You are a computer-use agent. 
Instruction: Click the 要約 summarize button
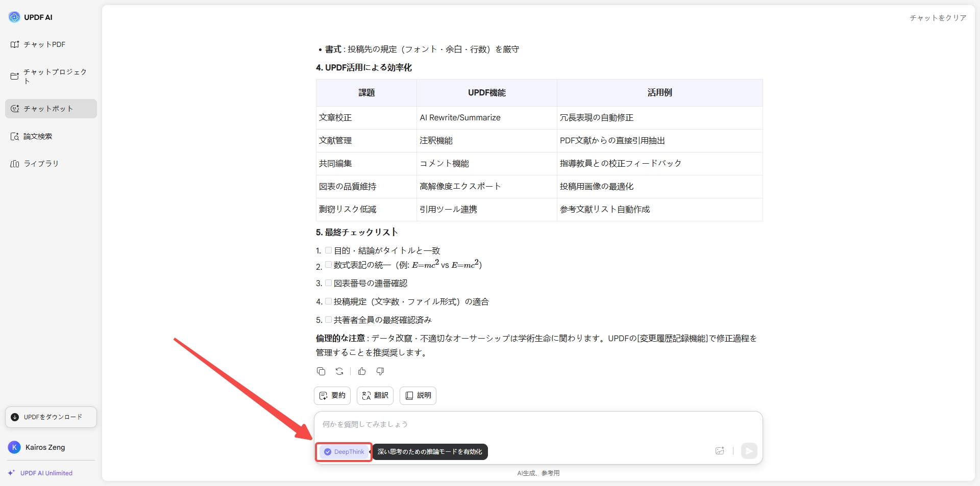[x=332, y=395]
